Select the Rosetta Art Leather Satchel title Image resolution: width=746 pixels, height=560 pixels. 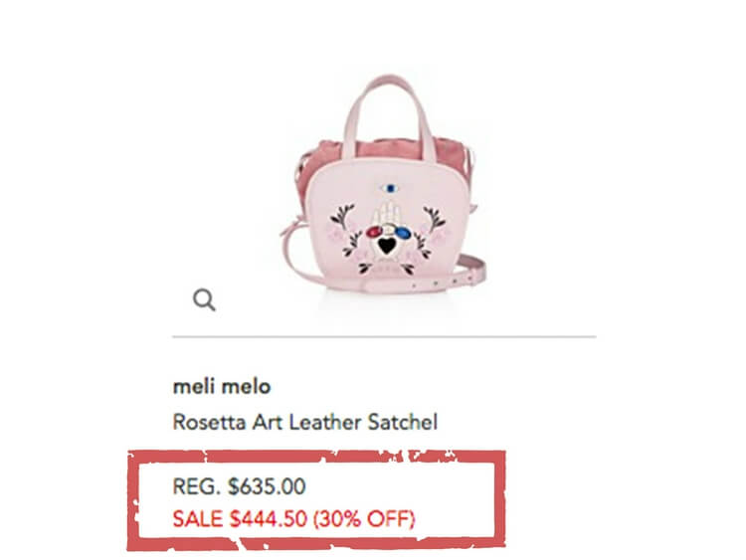coord(305,422)
